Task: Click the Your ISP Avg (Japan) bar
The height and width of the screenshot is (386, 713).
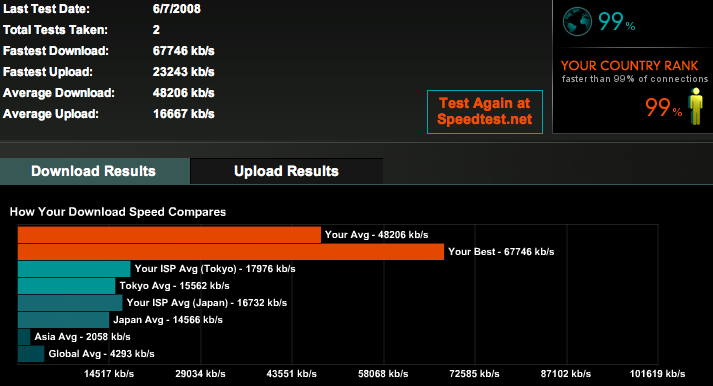Action: 70,303
